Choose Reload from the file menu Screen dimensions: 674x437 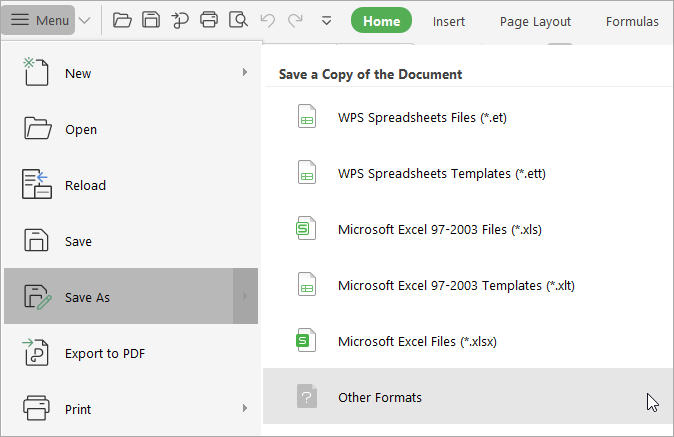click(x=131, y=185)
